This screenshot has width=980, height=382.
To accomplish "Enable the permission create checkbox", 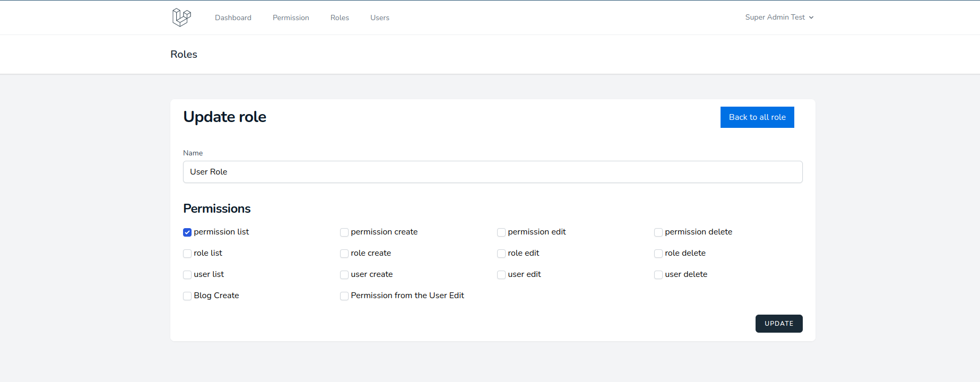I will (x=344, y=232).
